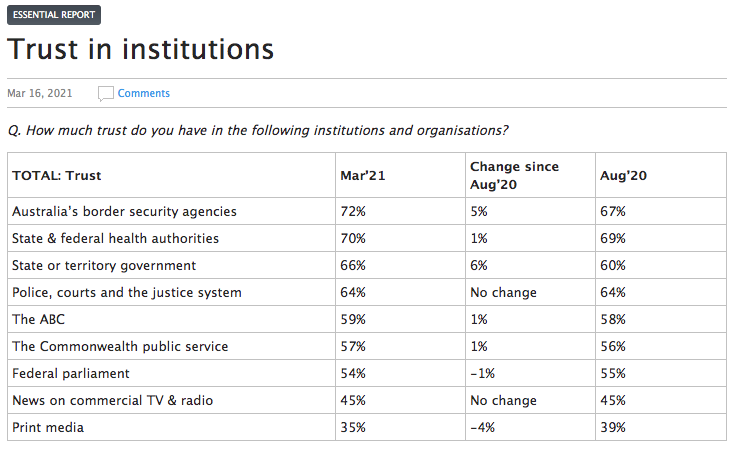This screenshot has width=736, height=449.
Task: Click the 72% Mar'21 border security value
Action: [353, 212]
